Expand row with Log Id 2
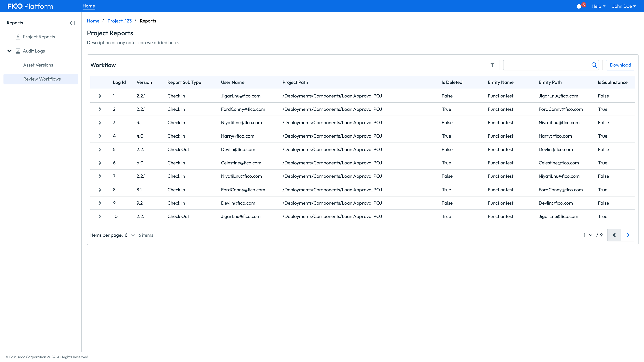The width and height of the screenshot is (644, 362). tap(100, 109)
